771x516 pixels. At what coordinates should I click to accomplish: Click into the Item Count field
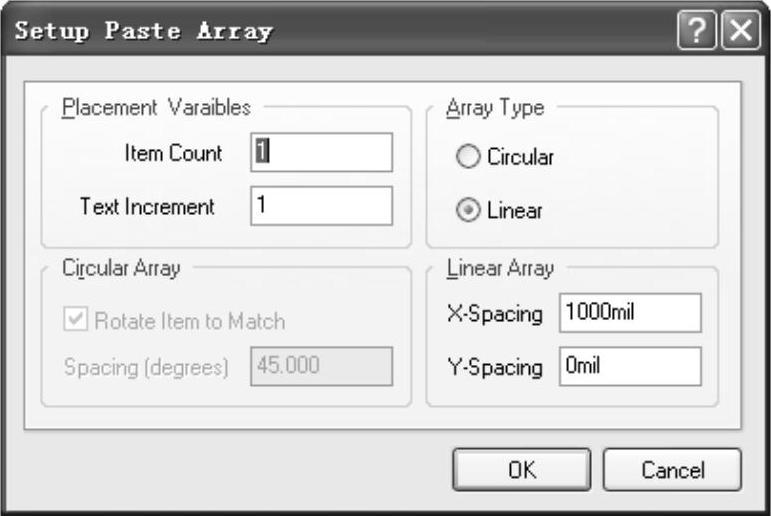click(x=322, y=152)
